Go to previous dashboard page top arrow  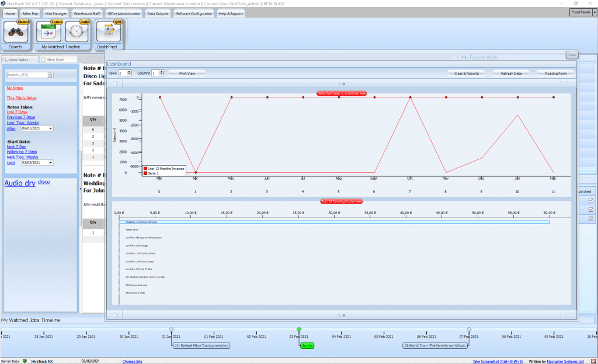tap(115, 83)
